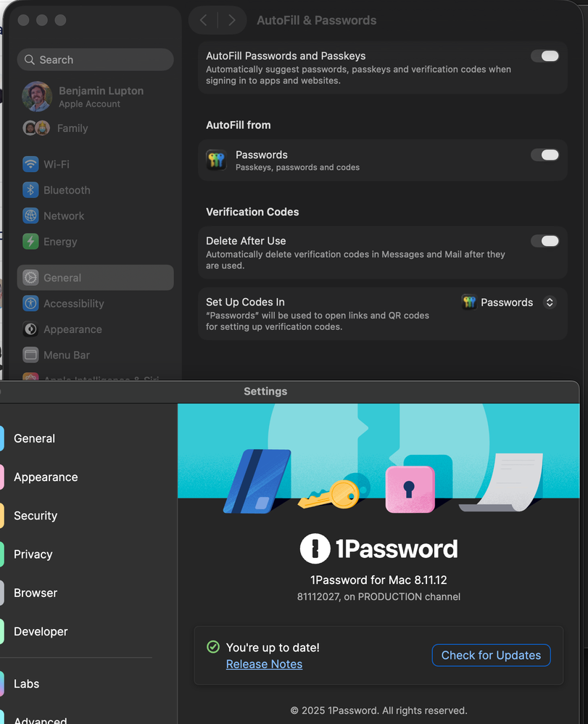Go back using the left chevron

pos(204,20)
